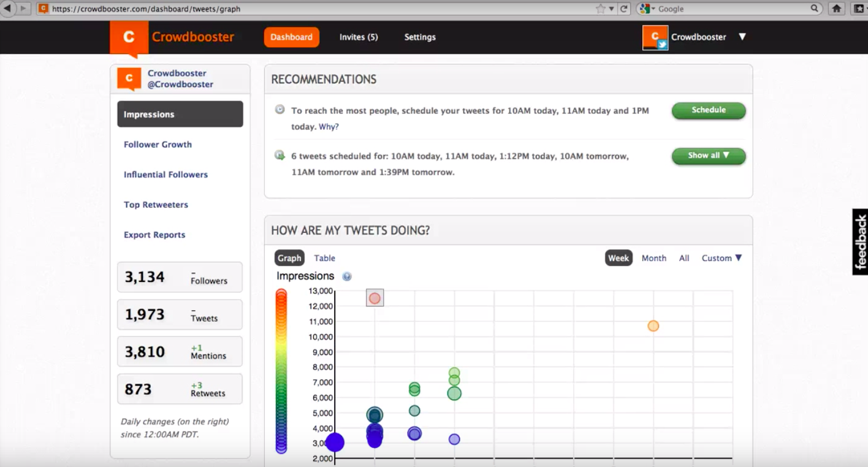Open the Invites (5) menu item
The height and width of the screenshot is (467, 868).
(359, 37)
